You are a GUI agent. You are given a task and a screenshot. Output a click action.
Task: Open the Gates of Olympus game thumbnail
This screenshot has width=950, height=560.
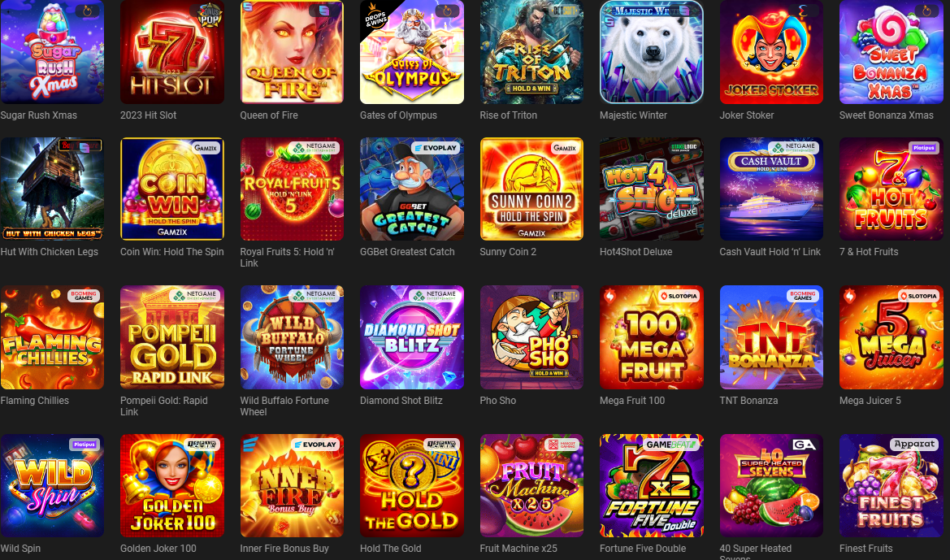click(412, 52)
